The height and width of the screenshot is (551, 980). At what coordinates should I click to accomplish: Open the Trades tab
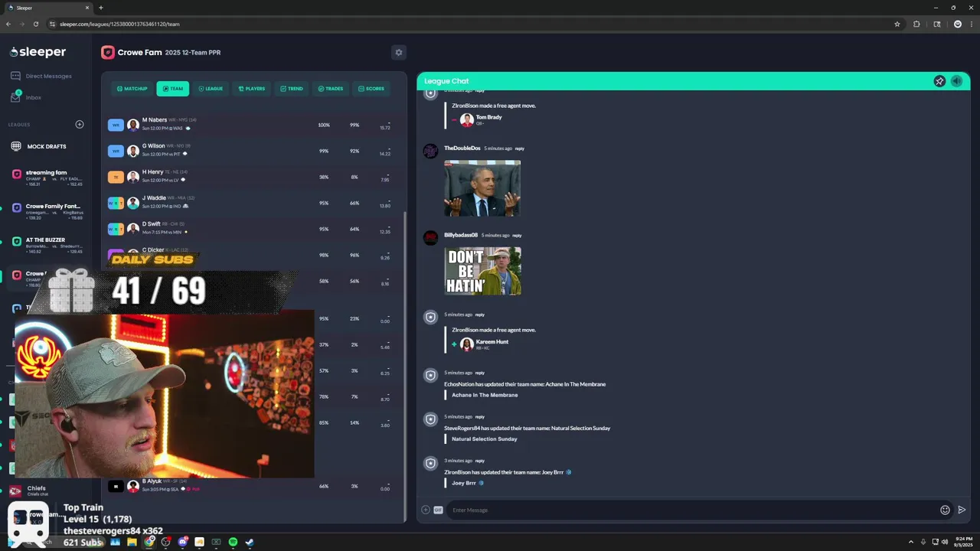point(331,89)
